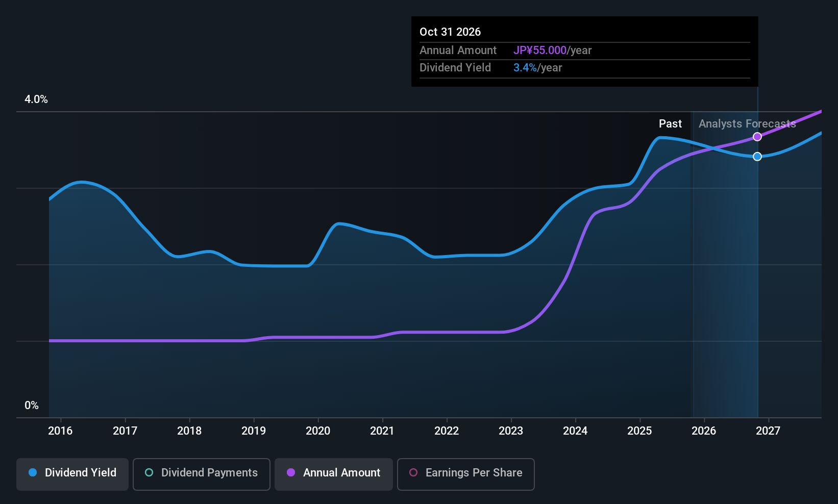This screenshot has width=838, height=504.
Task: Enable the Dividend Payments legend toggle
Action: (202, 474)
